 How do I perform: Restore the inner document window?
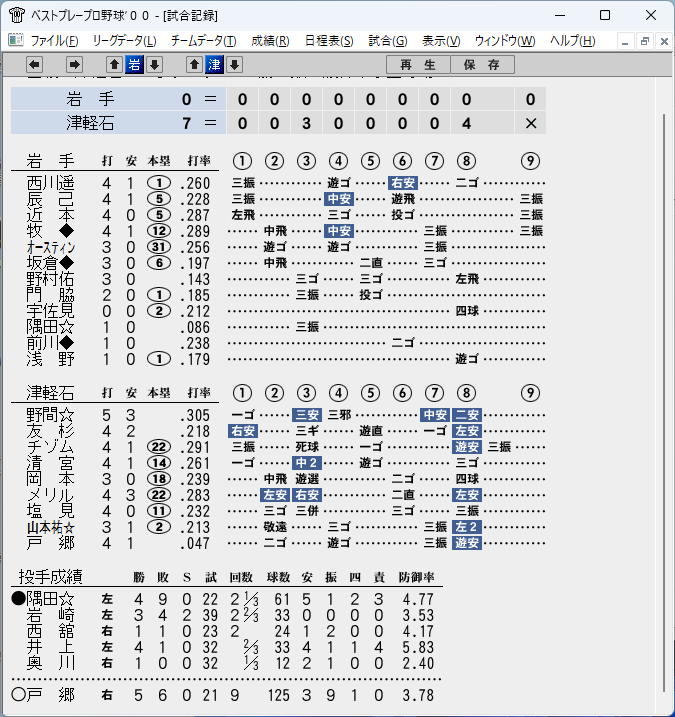point(645,42)
